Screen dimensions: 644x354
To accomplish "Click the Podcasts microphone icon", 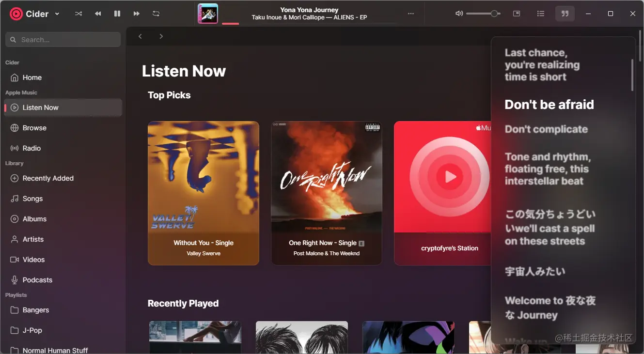I will [15, 280].
